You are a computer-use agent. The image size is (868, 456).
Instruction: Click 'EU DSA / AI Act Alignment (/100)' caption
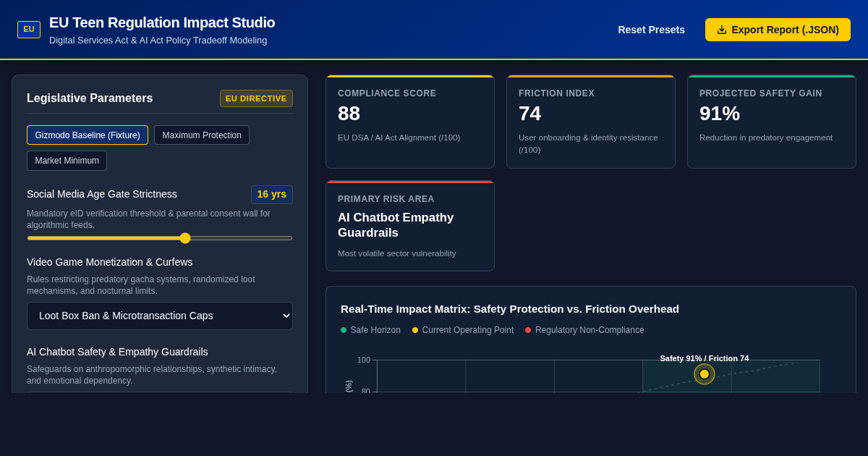(x=399, y=138)
